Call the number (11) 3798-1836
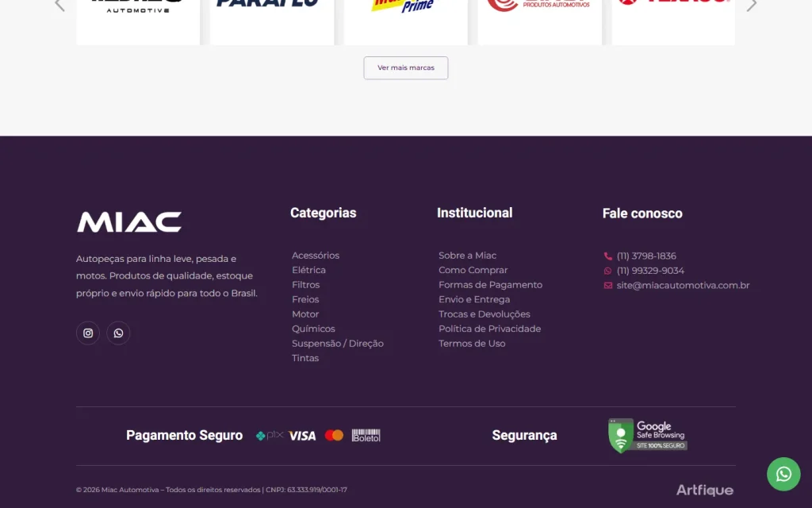The image size is (812, 508). [x=646, y=256]
